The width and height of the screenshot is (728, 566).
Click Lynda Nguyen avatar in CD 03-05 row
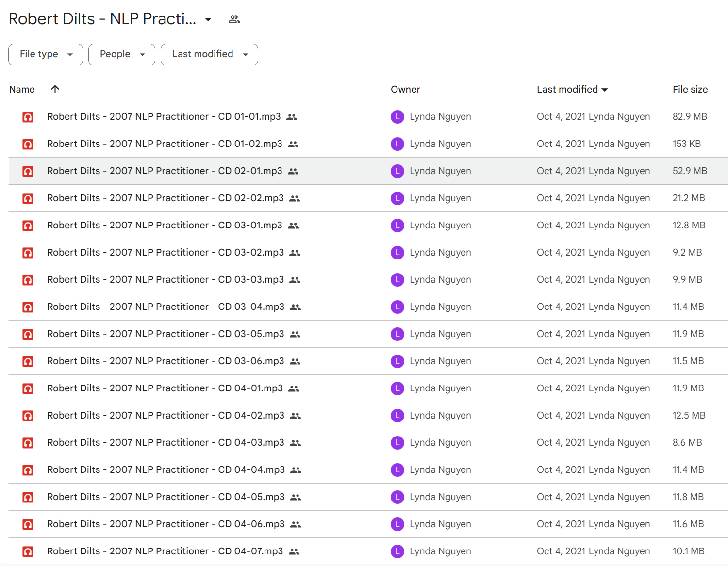(397, 334)
